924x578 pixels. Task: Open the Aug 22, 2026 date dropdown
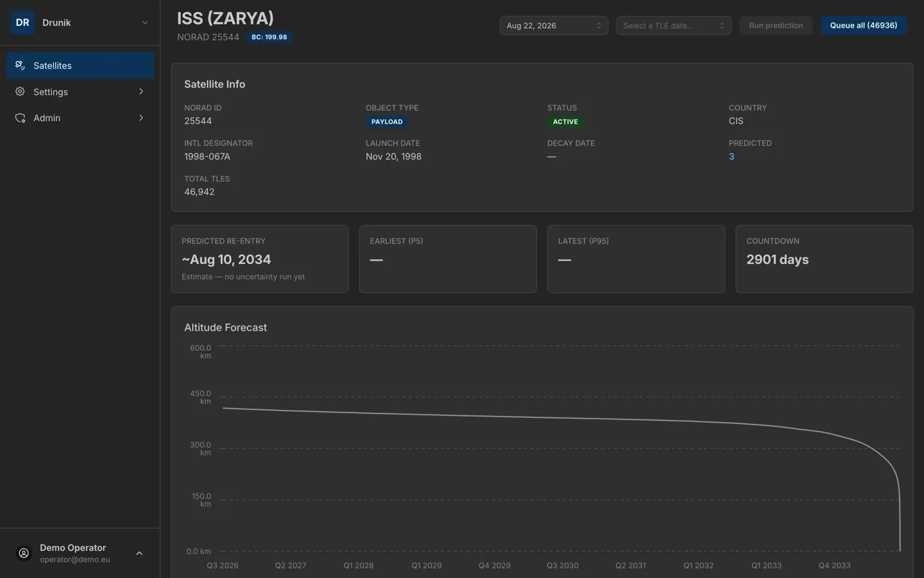[554, 26]
